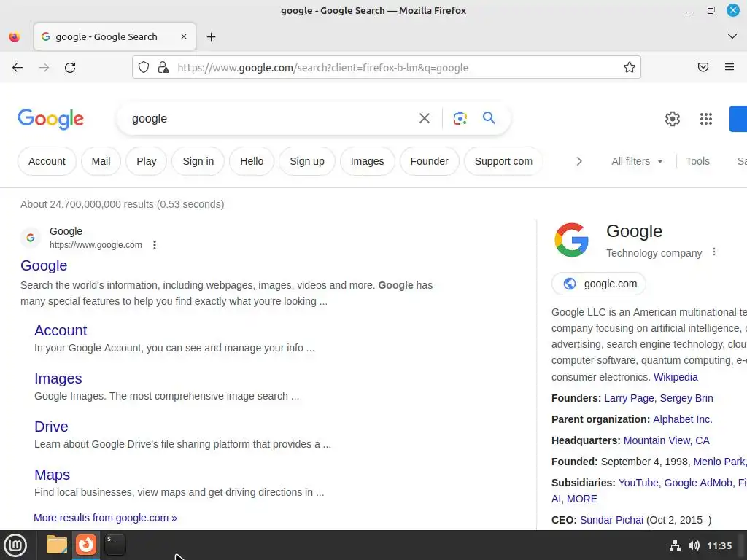
Task: Open the Maps sitelink
Action: (x=52, y=475)
